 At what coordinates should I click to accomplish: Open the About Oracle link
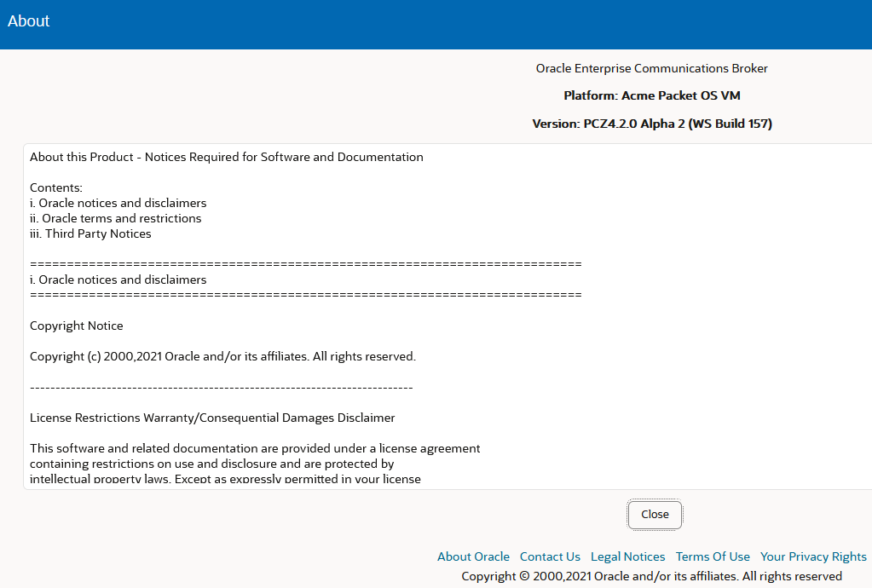click(473, 556)
